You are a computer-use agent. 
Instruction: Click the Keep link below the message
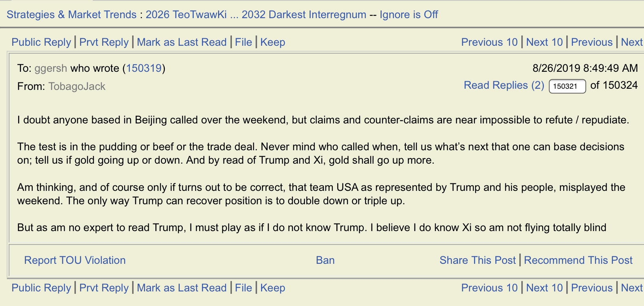pos(273,288)
